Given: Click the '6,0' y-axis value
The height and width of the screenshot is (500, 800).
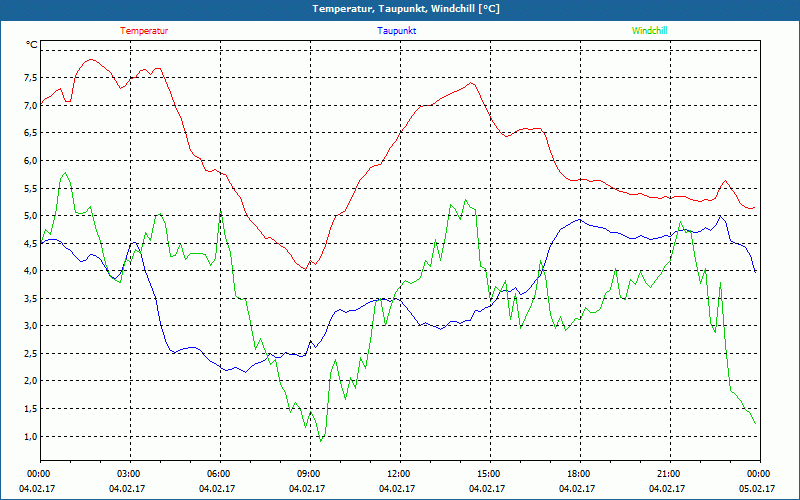Looking at the screenshot, I should tap(31, 161).
